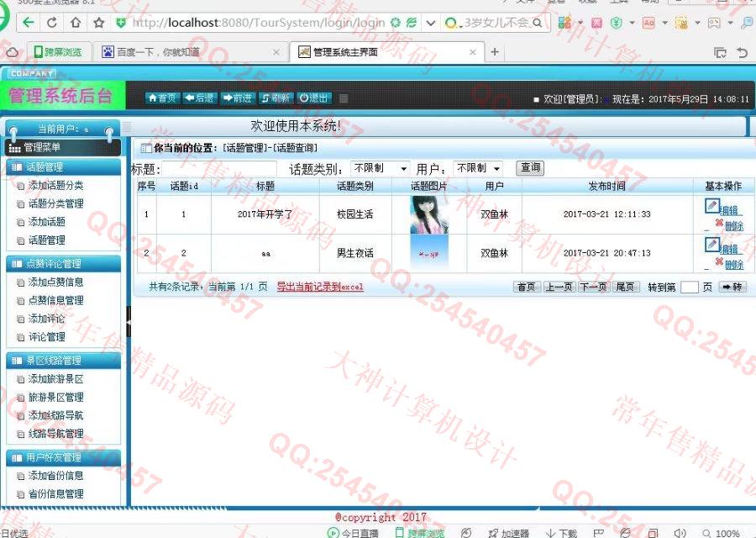This screenshot has width=756, height=538.
Task: Click 导出当前记录到excel link
Action: [x=320, y=287]
